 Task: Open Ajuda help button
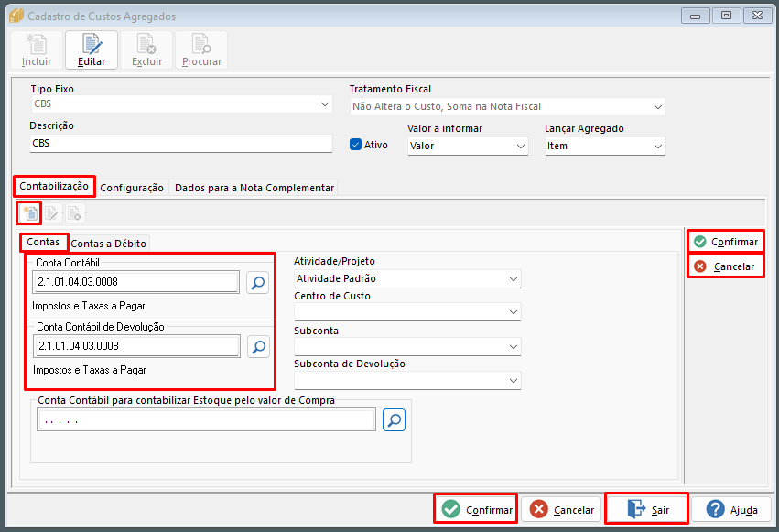coord(731,509)
